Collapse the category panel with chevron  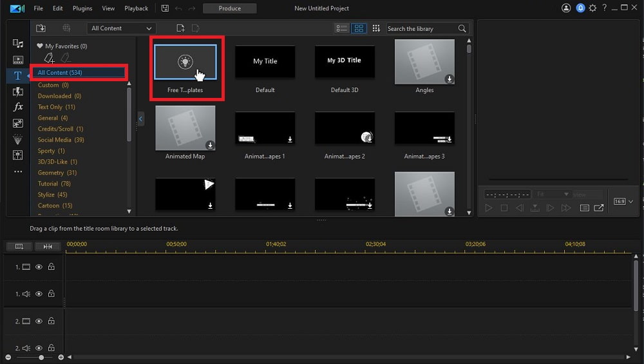pos(140,119)
